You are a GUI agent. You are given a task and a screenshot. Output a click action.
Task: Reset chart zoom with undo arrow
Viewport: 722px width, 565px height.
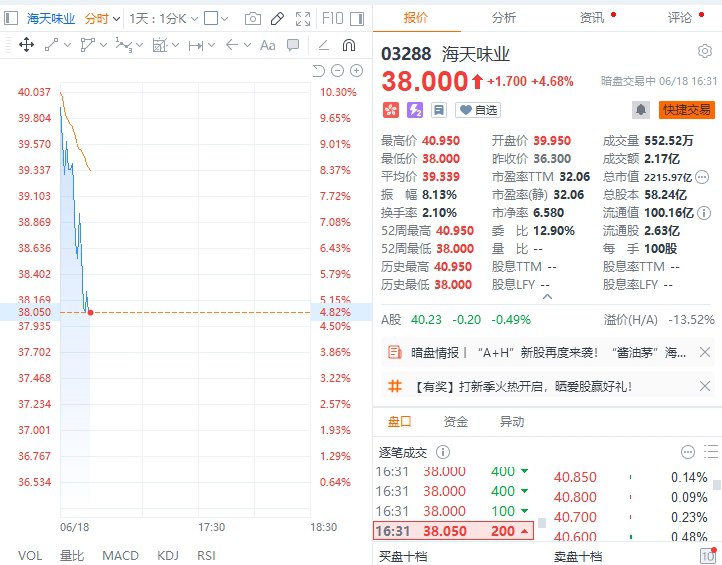click(319, 70)
